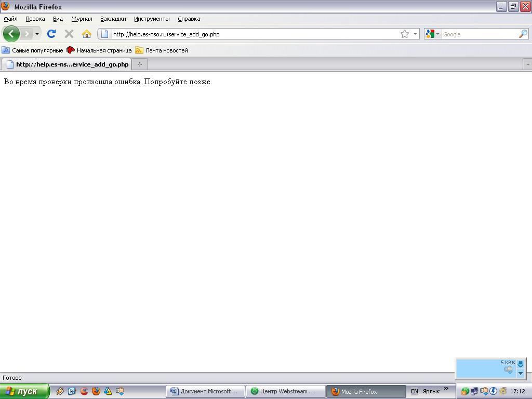
Task: Click the Ярлык toolbar label
Action: point(431,391)
